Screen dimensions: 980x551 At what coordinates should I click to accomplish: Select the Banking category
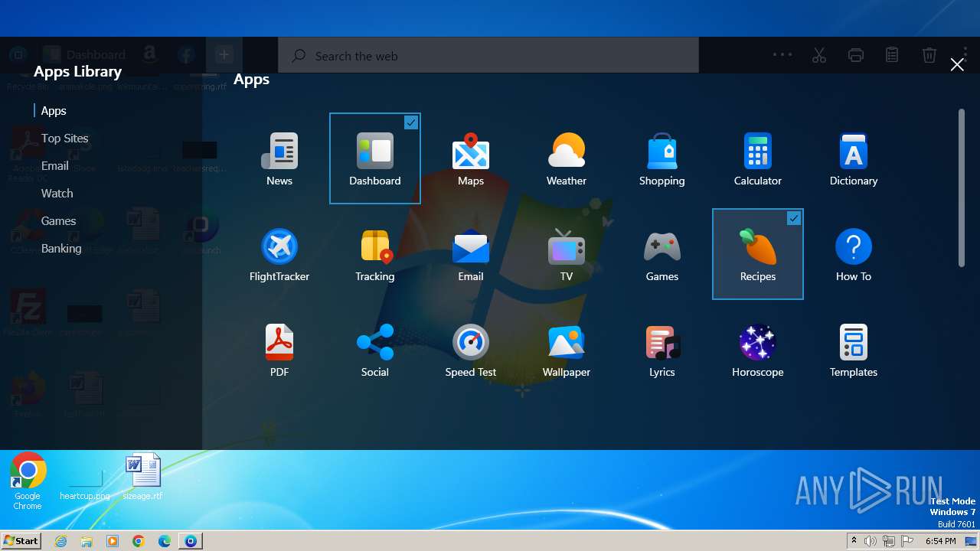coord(61,249)
